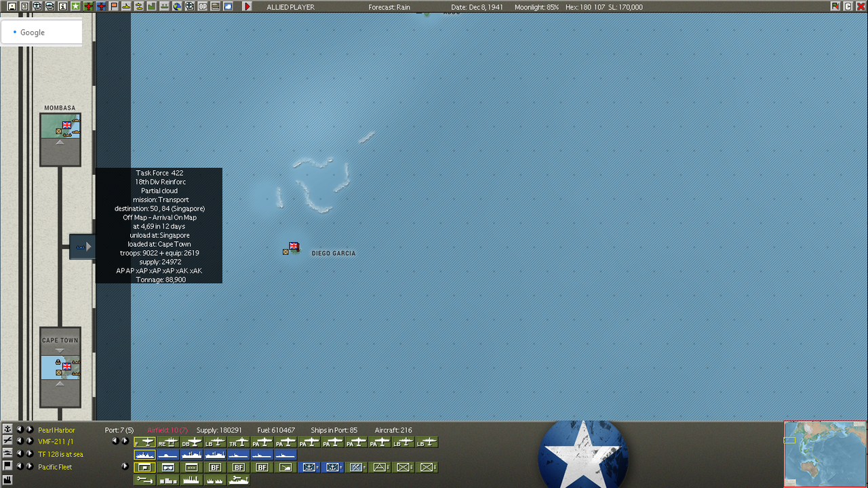Screen dimensions: 868x488
Task: Click the Mombasa off-map base box
Action: 60,139
